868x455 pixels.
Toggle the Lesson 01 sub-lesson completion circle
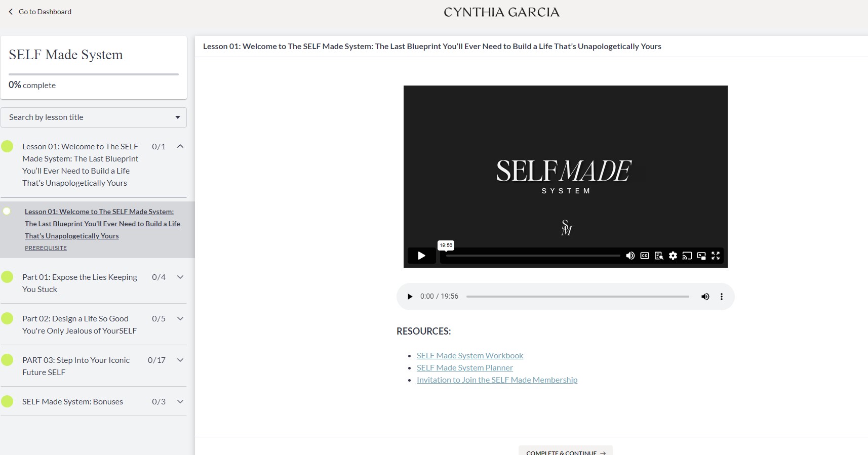point(7,211)
